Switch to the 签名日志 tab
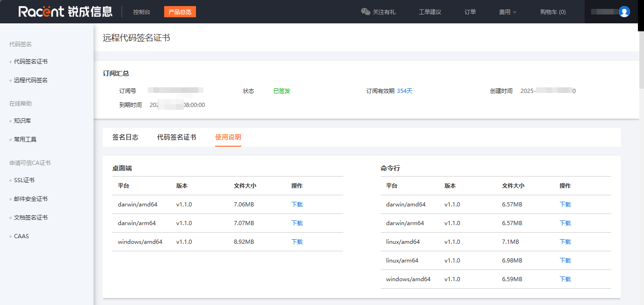Screen dimensions: 644x305 click(x=125, y=138)
